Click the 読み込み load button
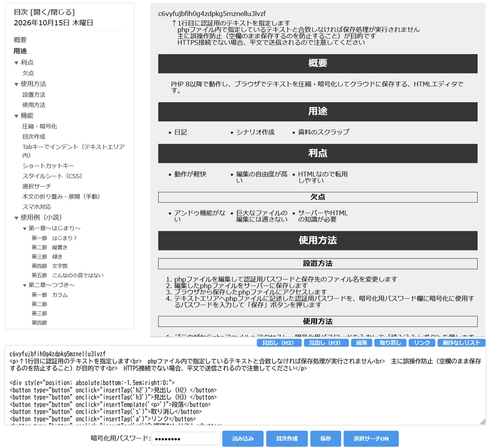The image size is (492, 448). point(243,439)
